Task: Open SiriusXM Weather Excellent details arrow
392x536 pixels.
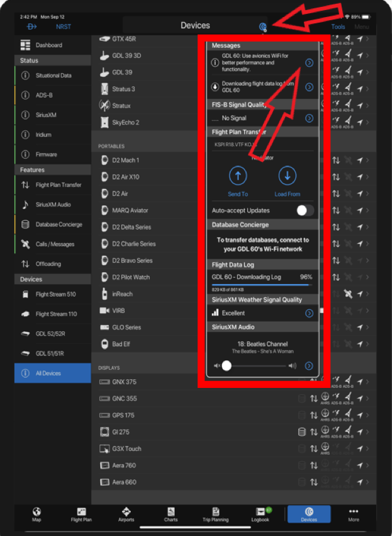Action: pyautogui.click(x=309, y=313)
